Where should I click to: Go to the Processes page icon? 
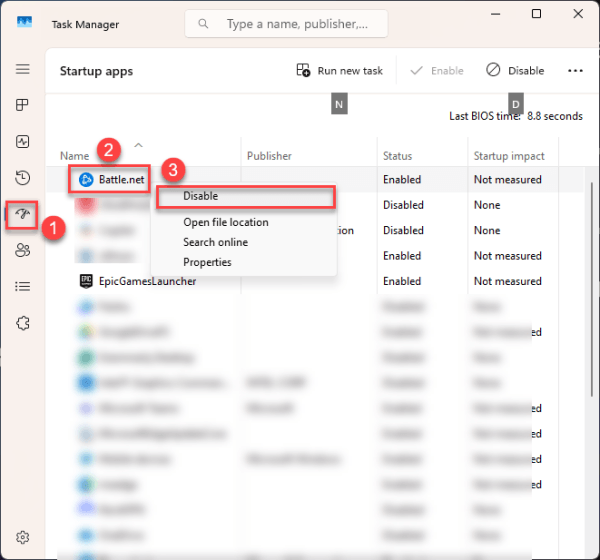[x=22, y=105]
